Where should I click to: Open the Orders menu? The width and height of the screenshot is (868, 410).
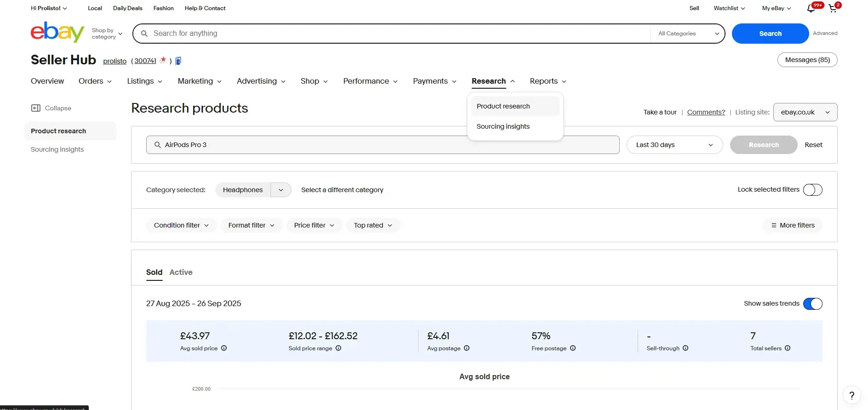(x=95, y=81)
